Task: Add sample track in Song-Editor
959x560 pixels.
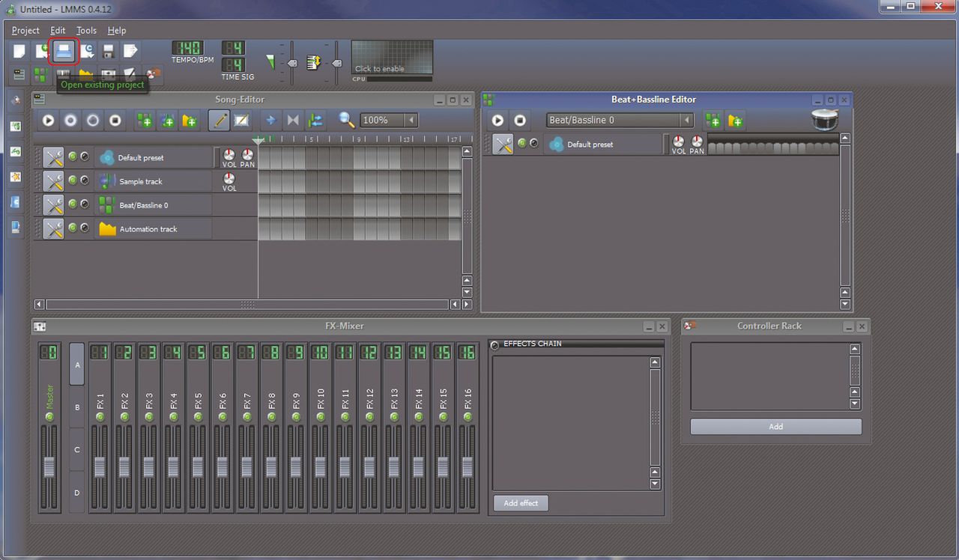Action: (x=168, y=120)
